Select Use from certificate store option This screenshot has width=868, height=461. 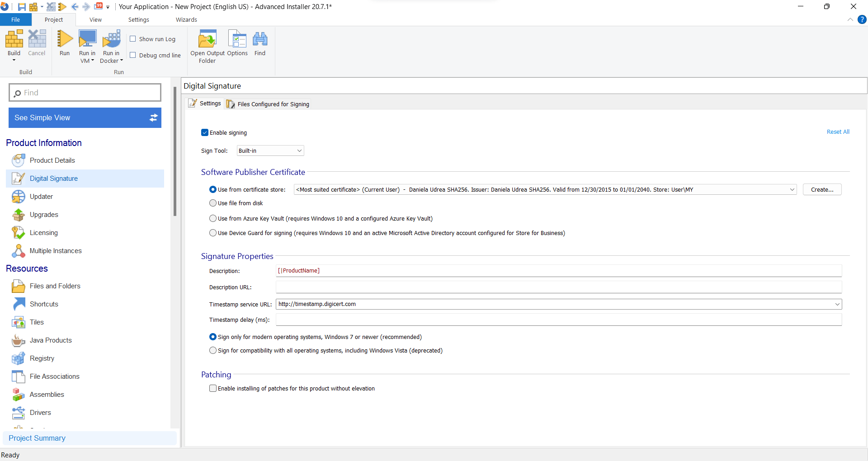pos(213,189)
